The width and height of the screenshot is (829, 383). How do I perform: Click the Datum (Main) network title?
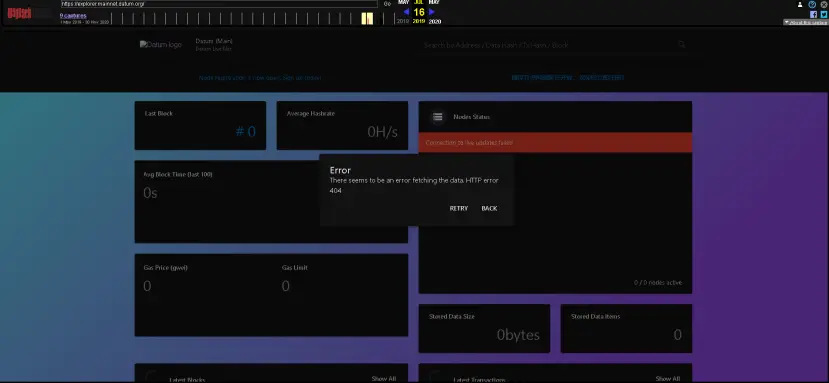[x=214, y=41]
